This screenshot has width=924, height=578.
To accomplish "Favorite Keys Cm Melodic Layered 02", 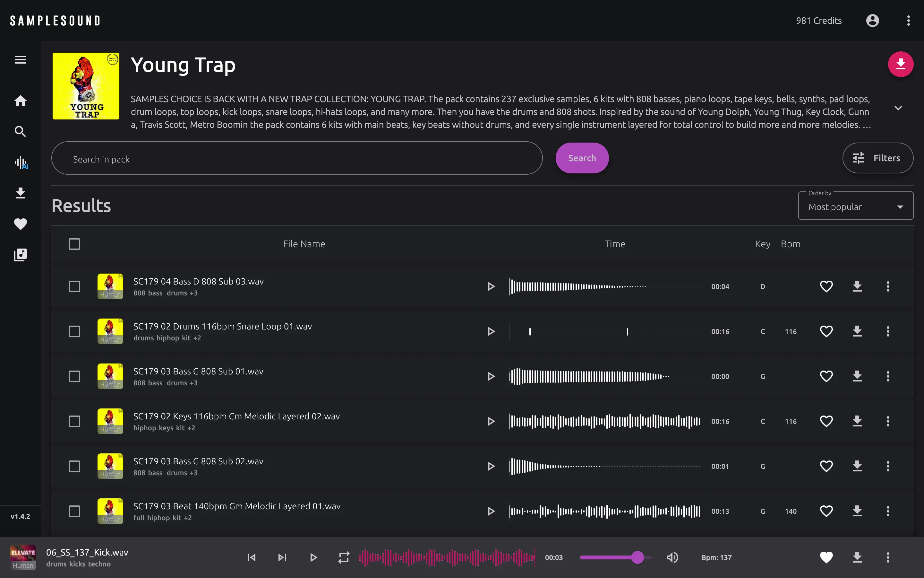I will (x=826, y=421).
